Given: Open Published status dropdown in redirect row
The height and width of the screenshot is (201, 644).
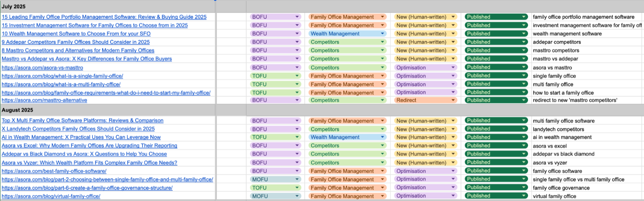Looking at the screenshot, I should pyautogui.click(x=496, y=100).
